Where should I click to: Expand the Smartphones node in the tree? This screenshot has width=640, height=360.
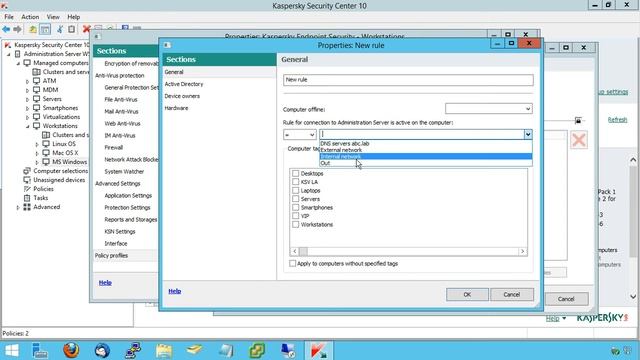point(27,108)
